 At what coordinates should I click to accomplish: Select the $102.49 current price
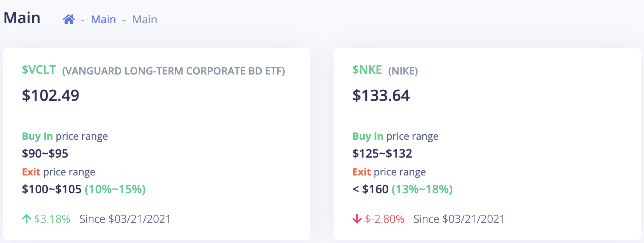51,95
